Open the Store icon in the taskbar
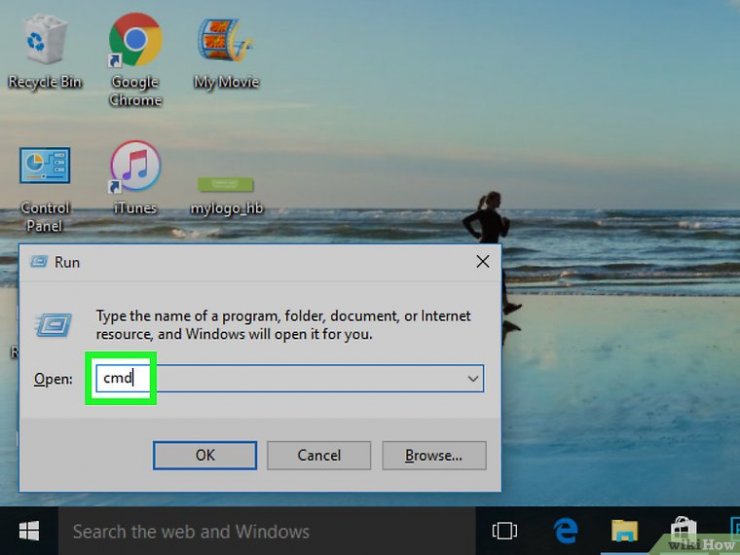The width and height of the screenshot is (740, 555). tap(683, 530)
